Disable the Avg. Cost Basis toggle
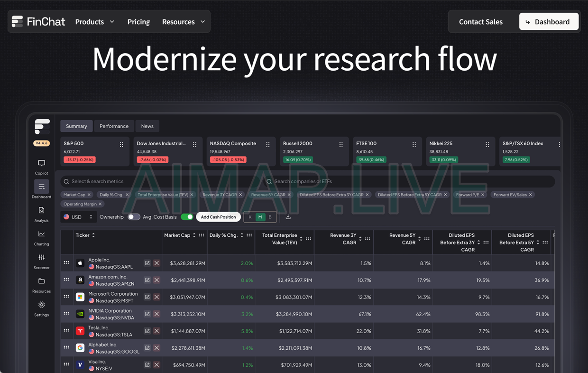This screenshot has height=373, width=588. (x=187, y=217)
